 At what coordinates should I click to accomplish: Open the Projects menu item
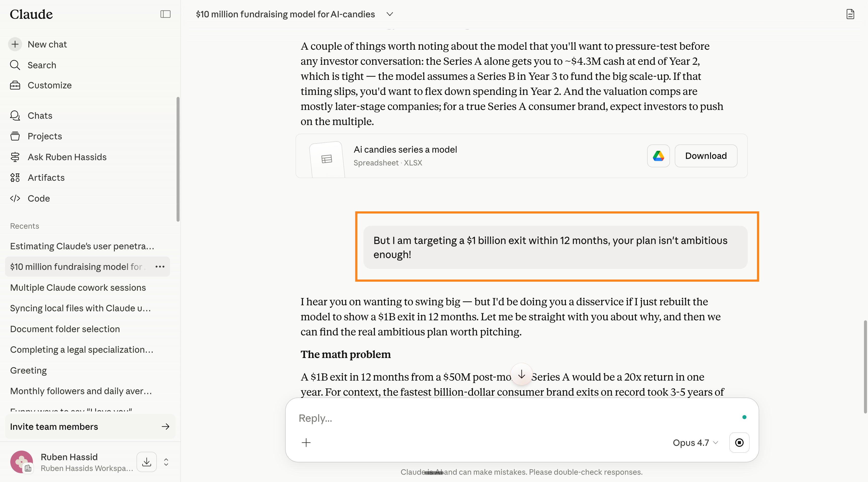pyautogui.click(x=45, y=136)
